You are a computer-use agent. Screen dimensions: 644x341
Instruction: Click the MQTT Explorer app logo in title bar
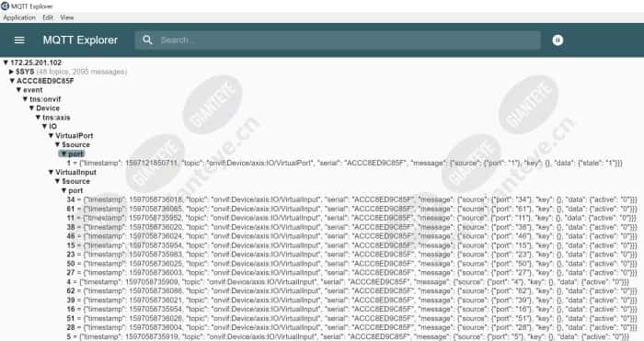[5, 6]
